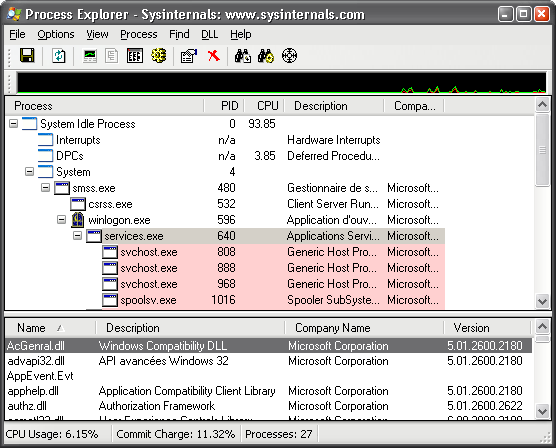Sort processes by Description column header
The height and width of the screenshot is (448, 556).
point(334,106)
